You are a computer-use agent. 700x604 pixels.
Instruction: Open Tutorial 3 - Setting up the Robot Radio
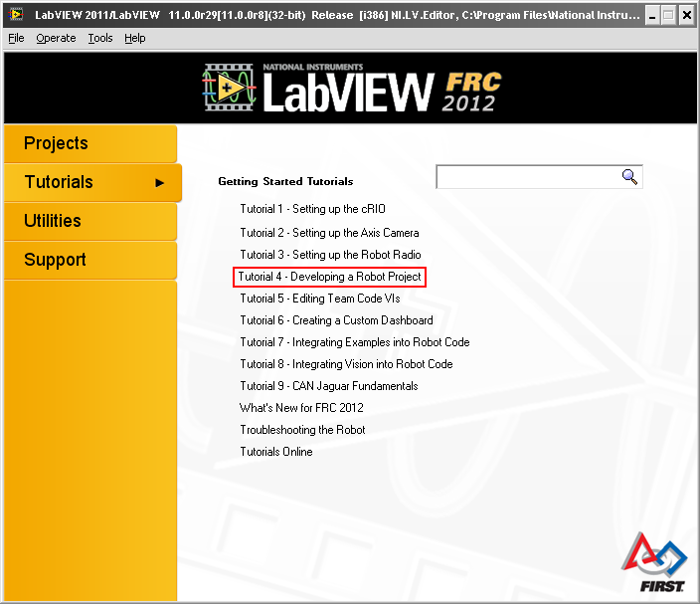point(330,255)
